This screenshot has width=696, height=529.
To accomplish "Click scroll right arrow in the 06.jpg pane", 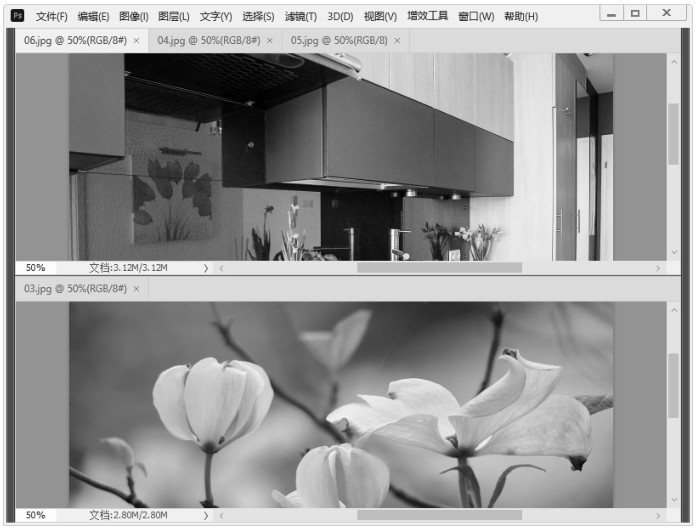I will (658, 268).
